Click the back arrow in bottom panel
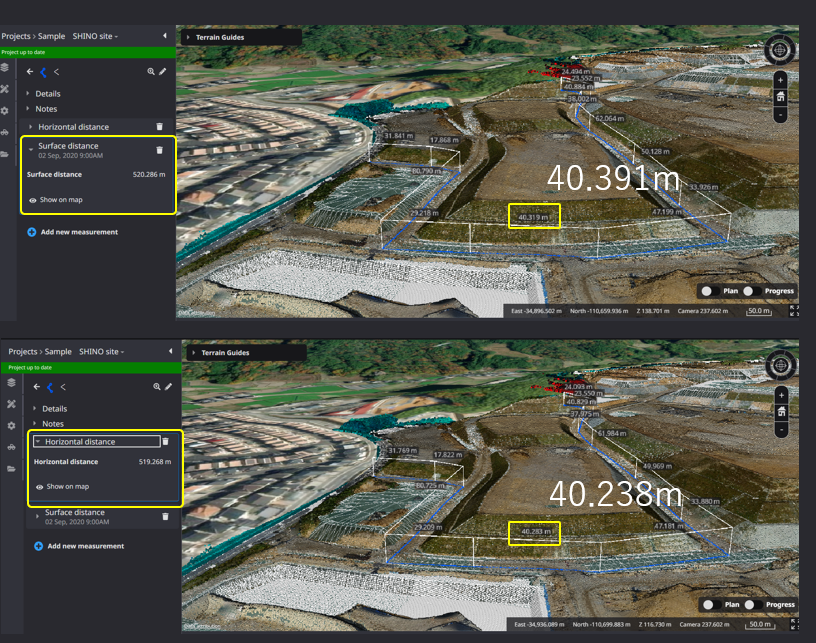The height and width of the screenshot is (643, 816). pos(36,387)
